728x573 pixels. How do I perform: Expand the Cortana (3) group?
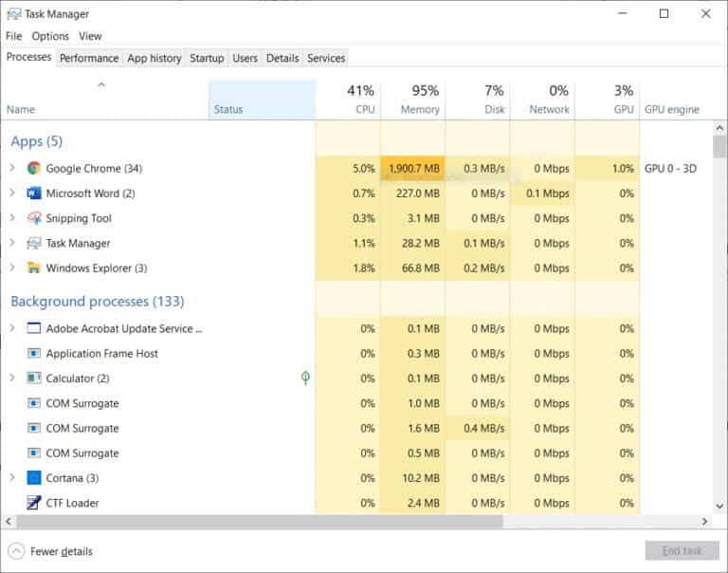[12, 477]
